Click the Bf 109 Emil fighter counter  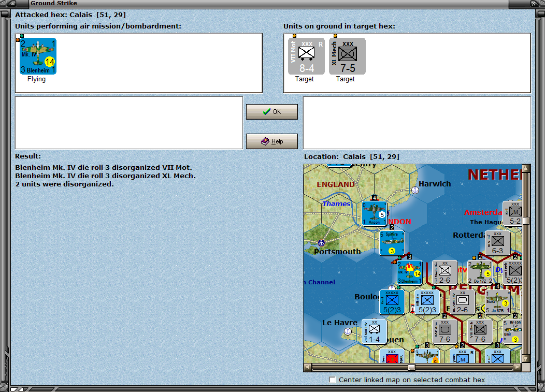pyautogui.click(x=512, y=331)
